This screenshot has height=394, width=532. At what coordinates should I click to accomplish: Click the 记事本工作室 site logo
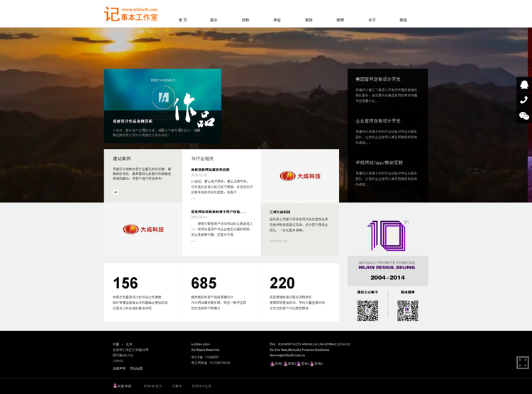point(131,14)
